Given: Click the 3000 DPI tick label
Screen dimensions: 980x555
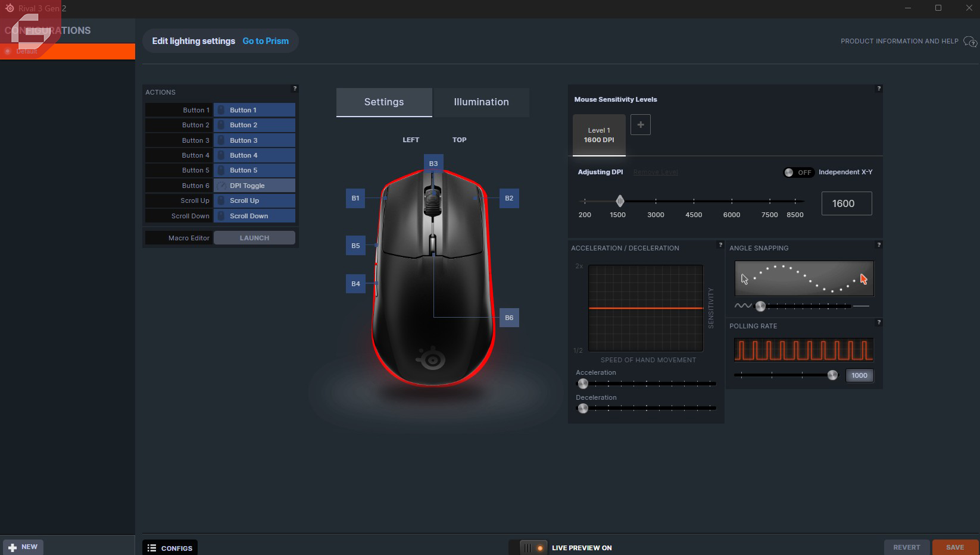Looking at the screenshot, I should 656,215.
